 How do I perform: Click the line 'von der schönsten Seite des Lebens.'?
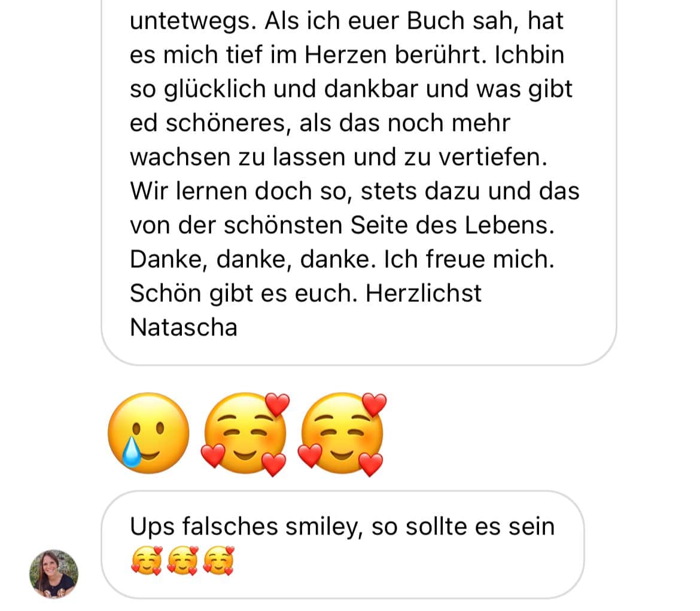coord(342,225)
